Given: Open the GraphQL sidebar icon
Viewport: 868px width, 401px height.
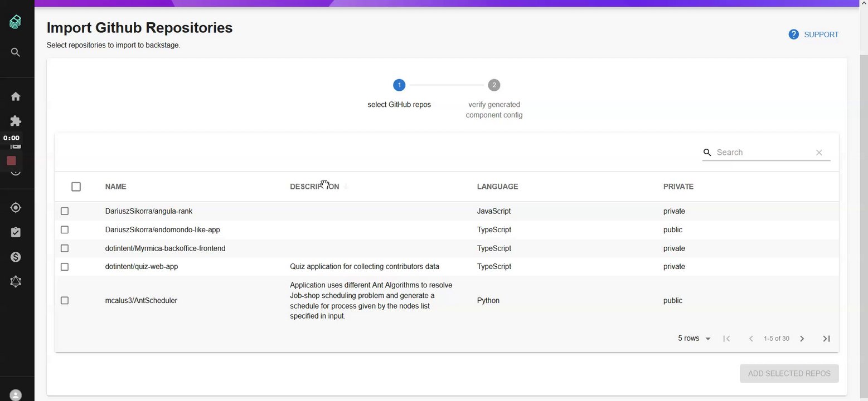Looking at the screenshot, I should (x=16, y=281).
